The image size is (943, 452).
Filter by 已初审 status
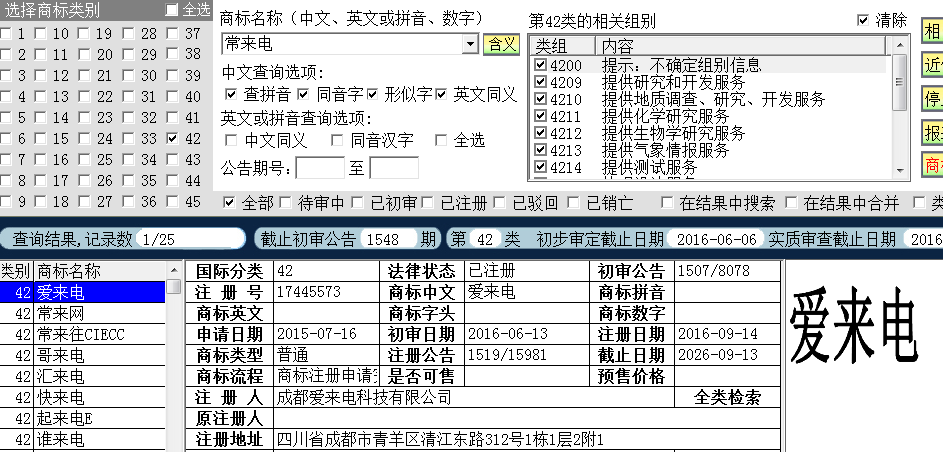click(358, 203)
